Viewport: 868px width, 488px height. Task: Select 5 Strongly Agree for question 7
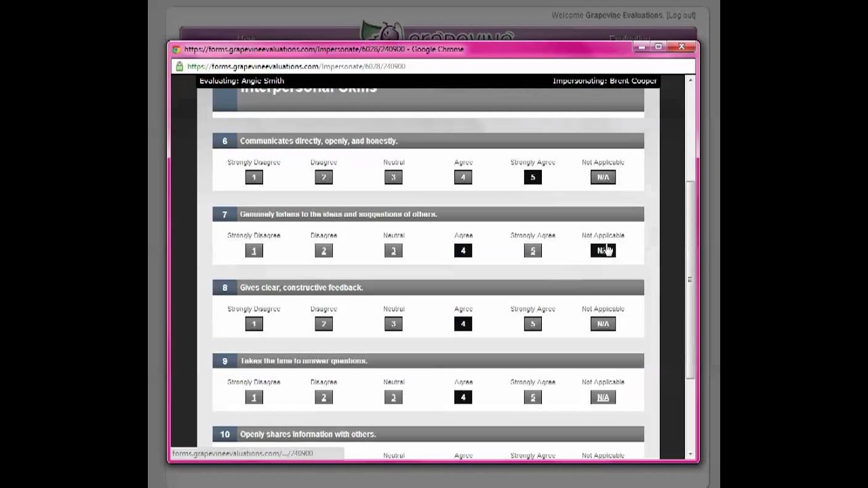[532, 251]
